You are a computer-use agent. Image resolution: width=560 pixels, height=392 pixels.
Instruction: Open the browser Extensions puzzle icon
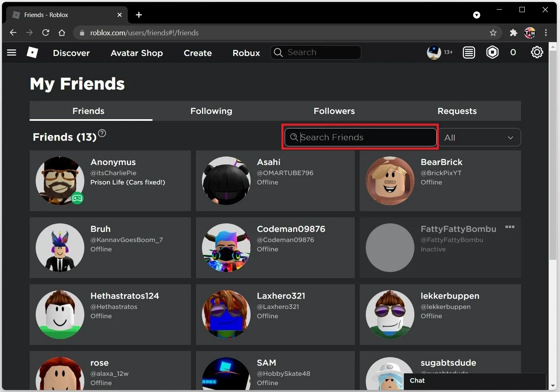pyautogui.click(x=513, y=33)
